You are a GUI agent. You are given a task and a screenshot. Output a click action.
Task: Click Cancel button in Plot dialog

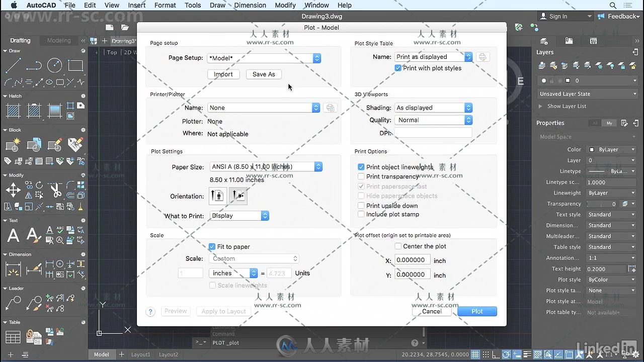coord(432,312)
